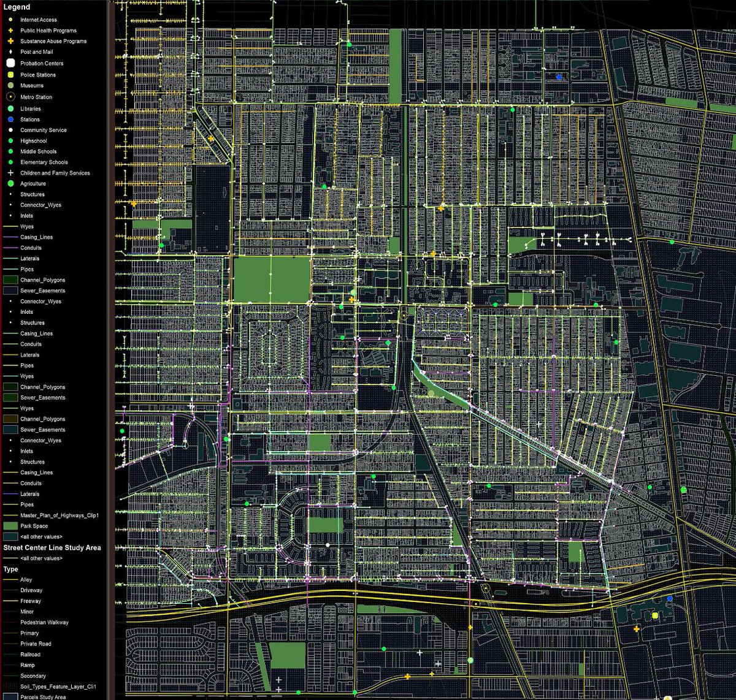Click the Type heading in legend

[x=10, y=569]
